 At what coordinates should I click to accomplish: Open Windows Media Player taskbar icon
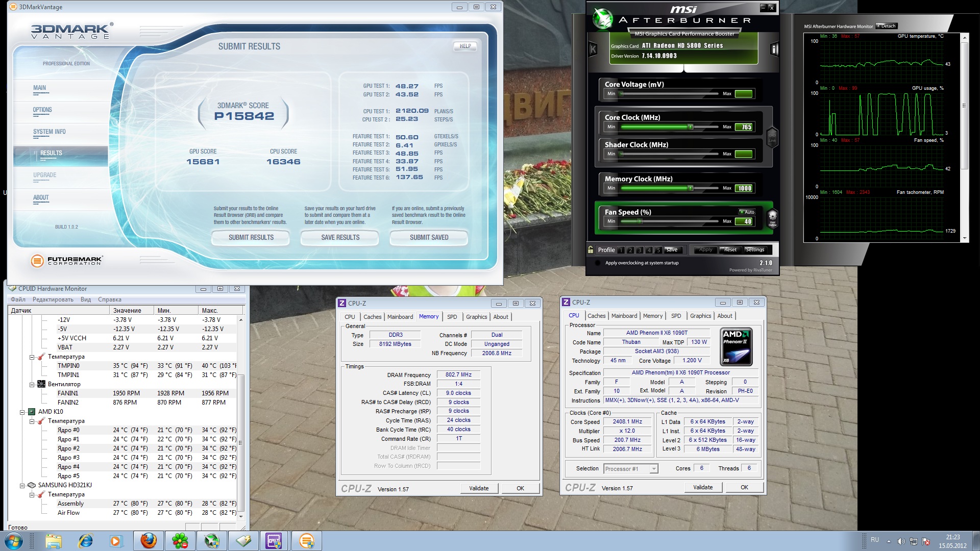[116, 541]
